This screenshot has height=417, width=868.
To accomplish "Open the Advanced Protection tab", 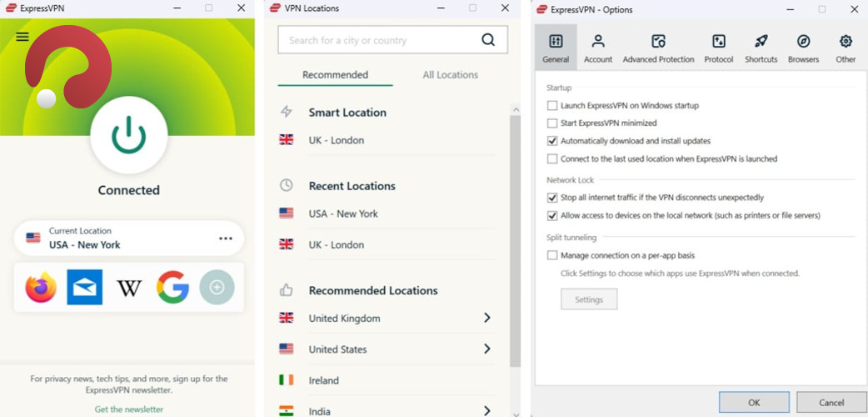I will click(x=658, y=48).
